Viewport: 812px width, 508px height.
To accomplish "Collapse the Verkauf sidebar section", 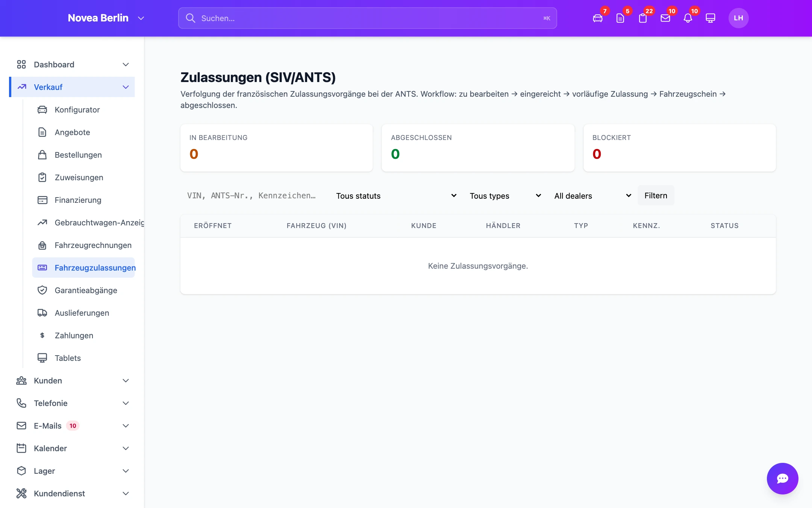I will [72, 87].
